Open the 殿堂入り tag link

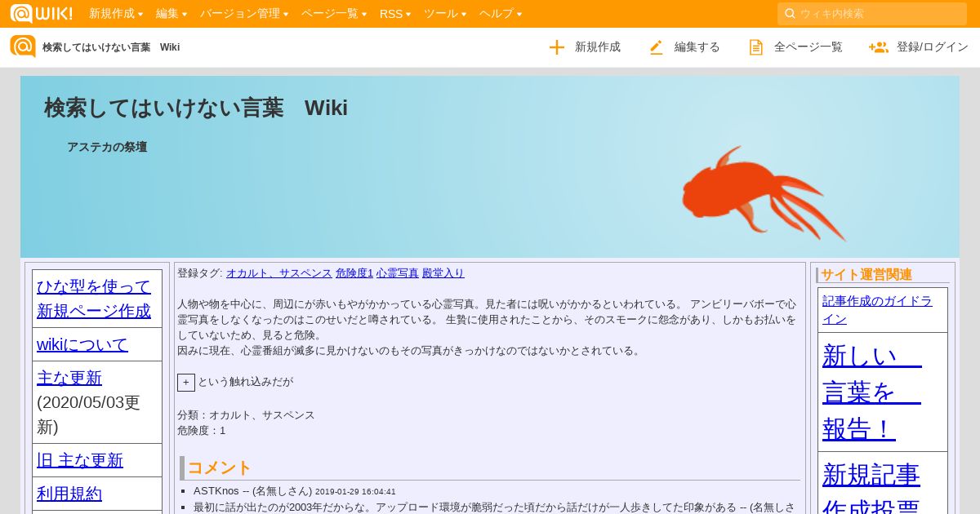point(443,273)
